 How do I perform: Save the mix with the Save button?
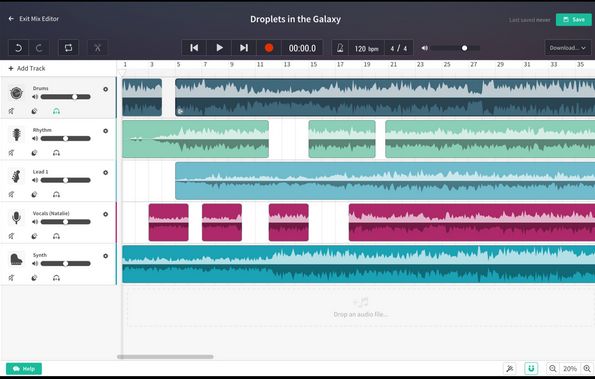pos(574,20)
